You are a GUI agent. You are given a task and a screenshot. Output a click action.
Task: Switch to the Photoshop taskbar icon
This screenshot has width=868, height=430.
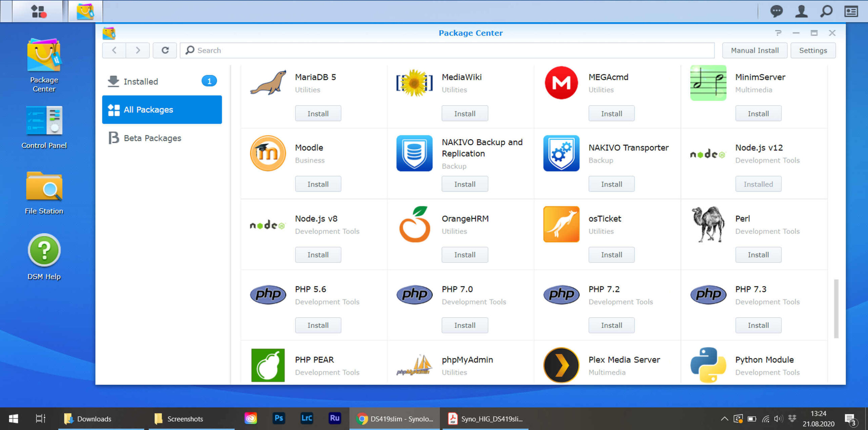279,418
